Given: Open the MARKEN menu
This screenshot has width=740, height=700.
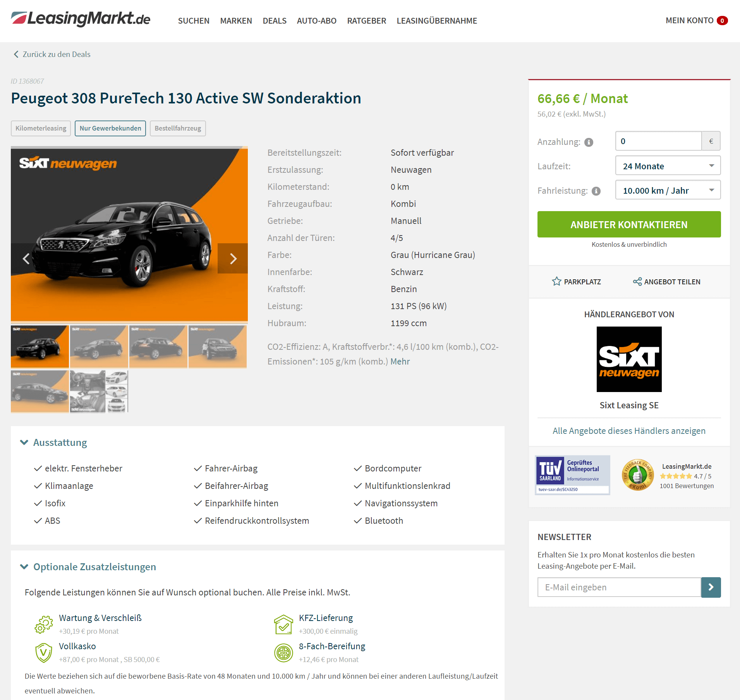Looking at the screenshot, I should [x=236, y=21].
